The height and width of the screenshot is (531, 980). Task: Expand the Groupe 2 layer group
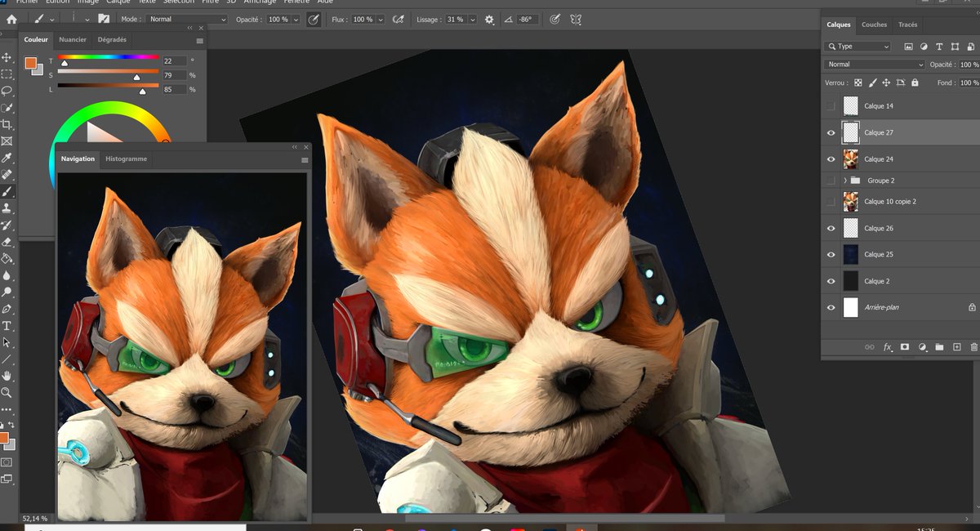[x=845, y=181]
